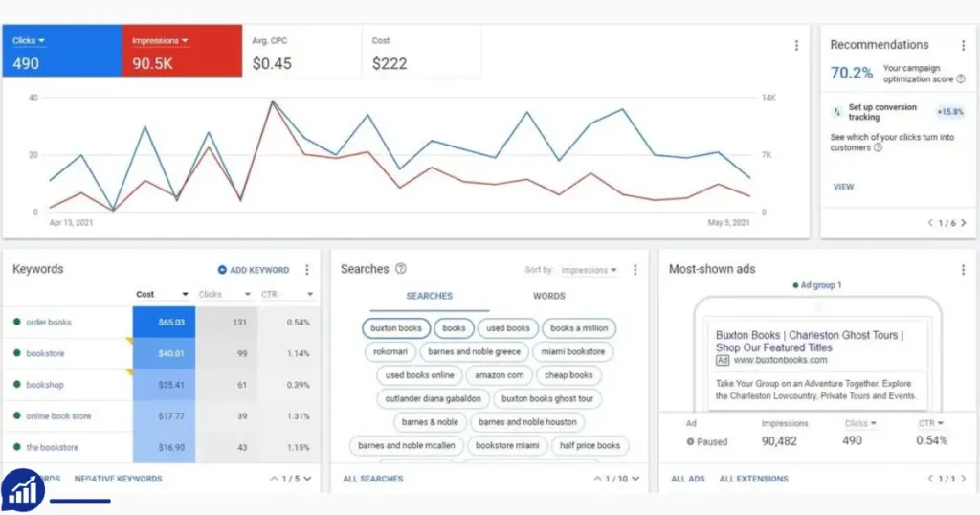Screen dimensions: 980x515
Task: Open CTR dropdown in Most-shown ads
Action: (930, 423)
